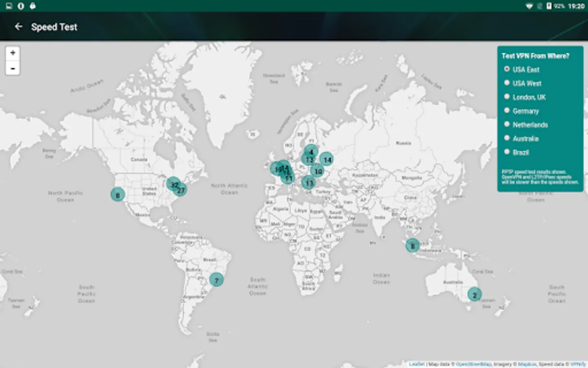588x368 pixels.
Task: Click the PPTP speedtest results note
Action: point(540,177)
